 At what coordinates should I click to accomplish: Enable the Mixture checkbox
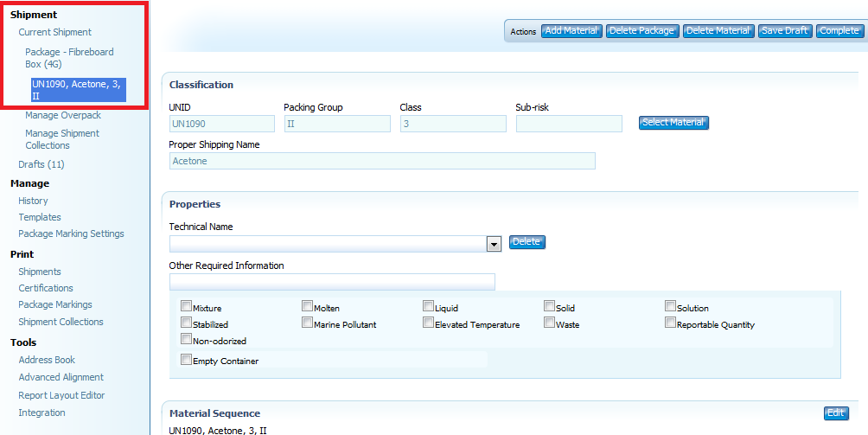(186, 306)
